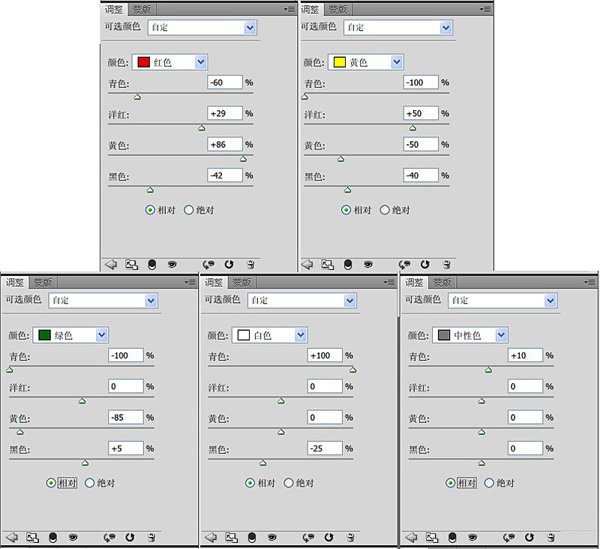Image resolution: width=600 pixels, height=549 pixels.
Task: Clip adjustment to layer in Green (绿色) panel
Action: click(x=53, y=538)
